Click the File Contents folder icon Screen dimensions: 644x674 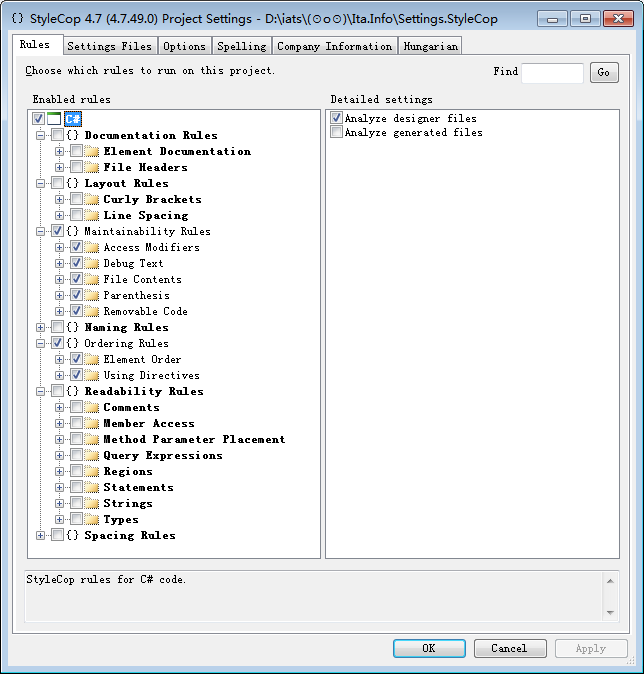pyautogui.click(x=92, y=279)
